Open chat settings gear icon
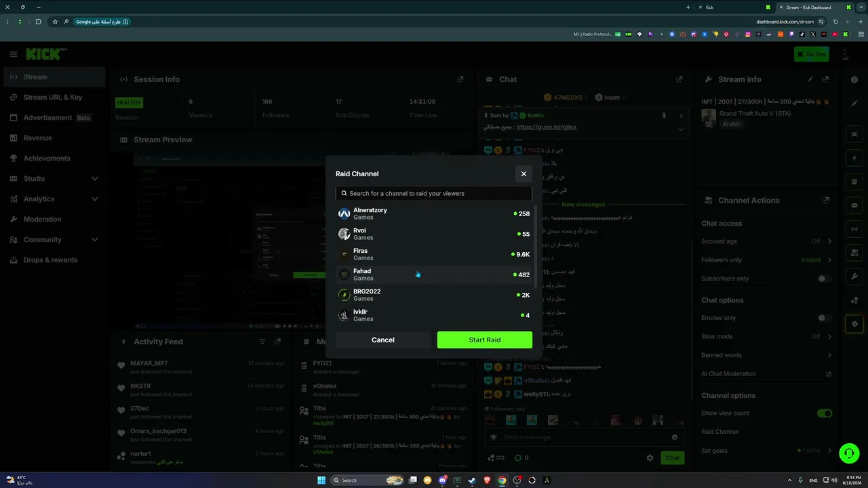Screen dimensions: 868x488 click(x=650, y=457)
